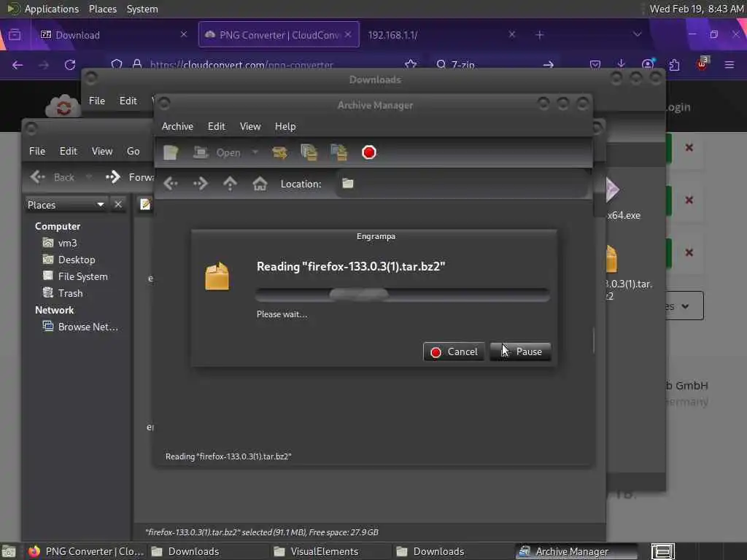Open Go menu in file manager
747x560 pixels.
133,152
